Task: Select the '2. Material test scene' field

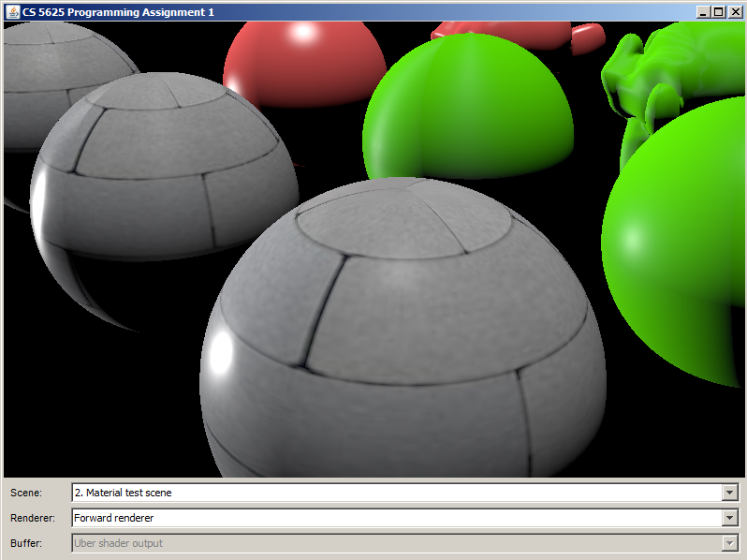Action: click(393, 493)
